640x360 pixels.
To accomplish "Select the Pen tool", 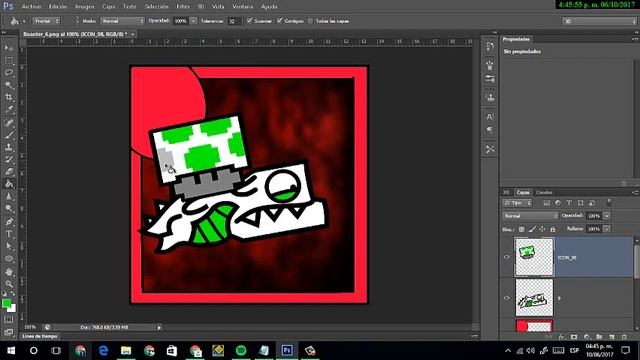I will click(9, 222).
